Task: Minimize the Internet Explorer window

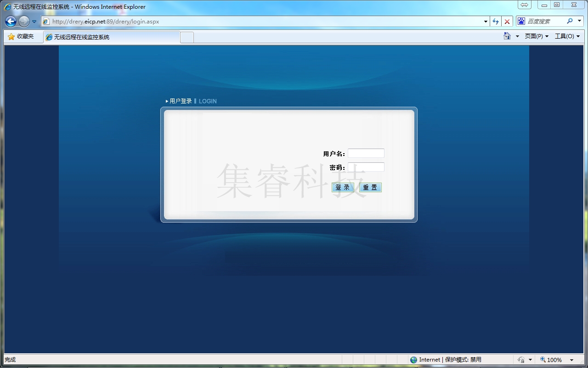Action: coord(544,5)
